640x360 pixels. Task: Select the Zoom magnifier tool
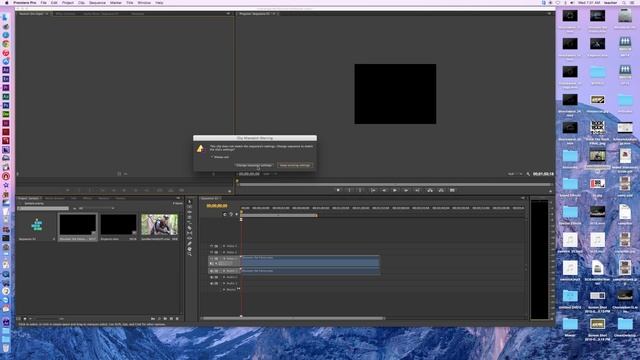[189, 254]
